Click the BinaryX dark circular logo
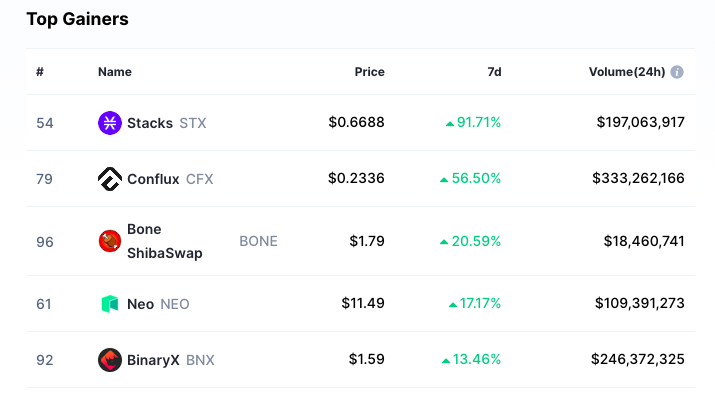Screen dimensions: 715x394 110,360
